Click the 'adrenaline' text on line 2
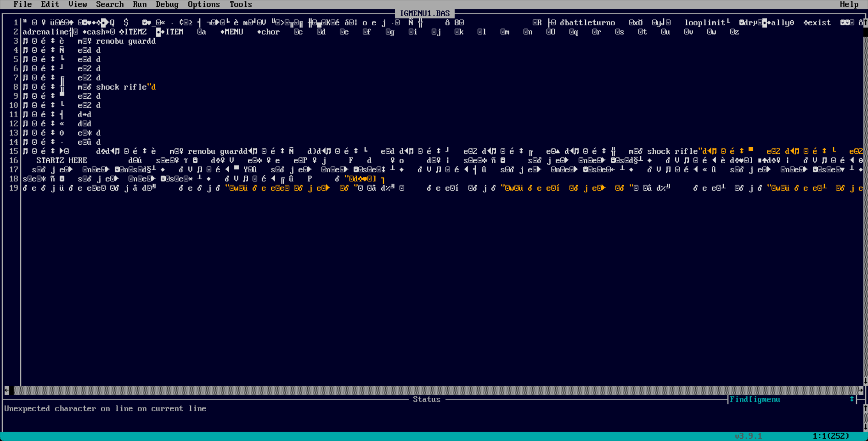The height and width of the screenshot is (441, 868). [45, 32]
